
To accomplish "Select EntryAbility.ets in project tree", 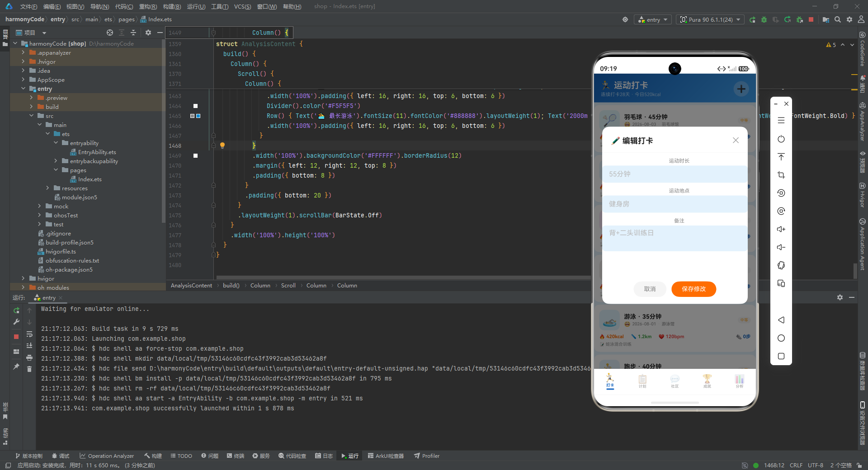I will pyautogui.click(x=97, y=152).
